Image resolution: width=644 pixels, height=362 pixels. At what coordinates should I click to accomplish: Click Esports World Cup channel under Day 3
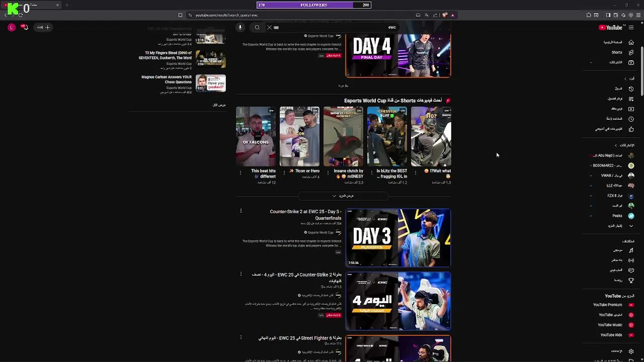pyautogui.click(x=320, y=232)
